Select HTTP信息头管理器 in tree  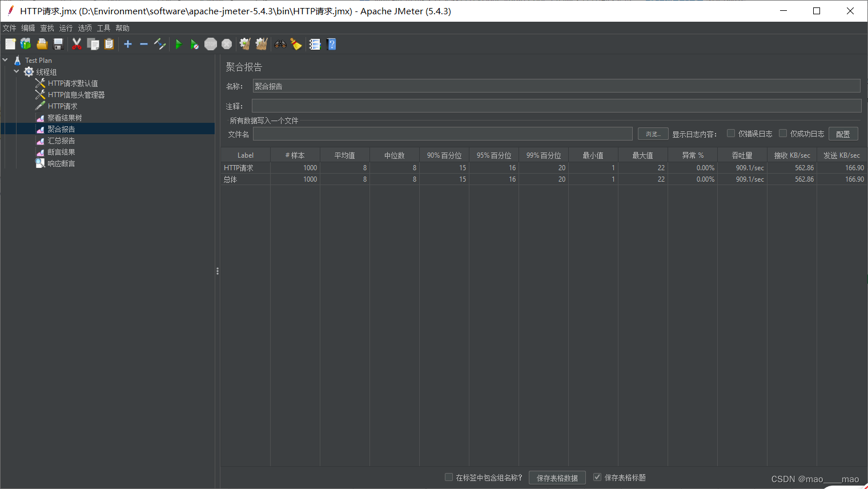(x=76, y=95)
